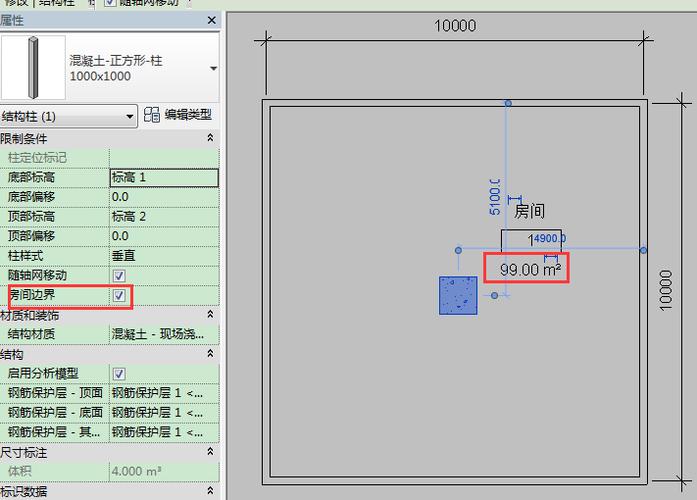Click the top blue dimension grip dot

(x=508, y=103)
